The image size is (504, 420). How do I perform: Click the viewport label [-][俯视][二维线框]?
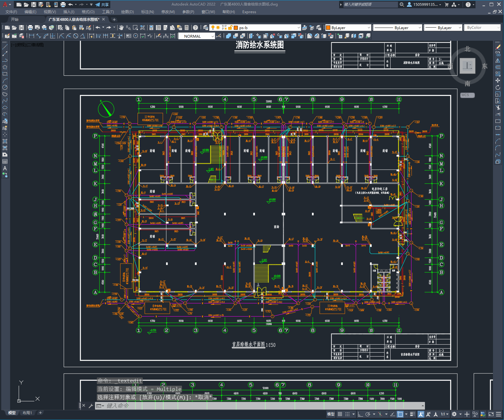27,45
